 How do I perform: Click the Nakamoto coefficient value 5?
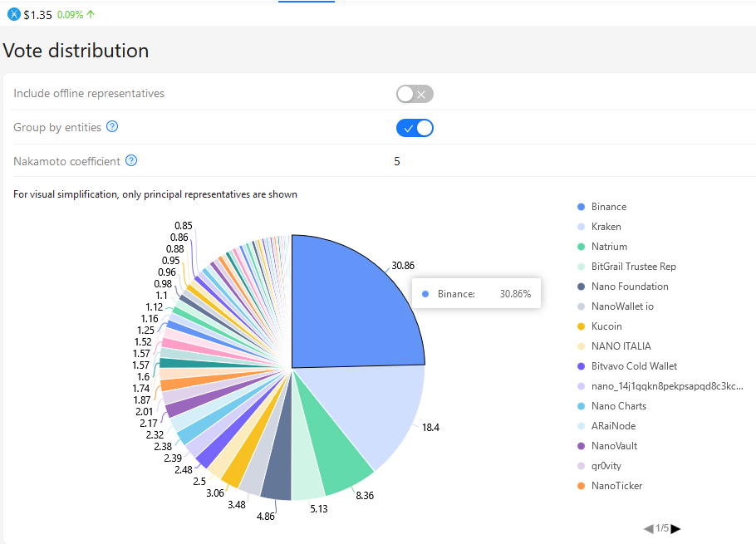397,161
